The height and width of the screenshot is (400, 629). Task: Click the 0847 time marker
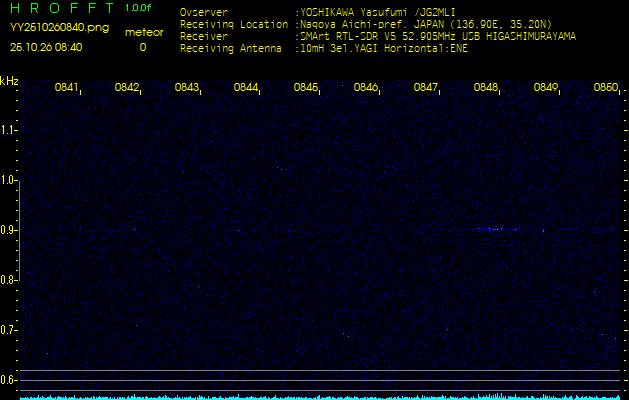(x=425, y=87)
